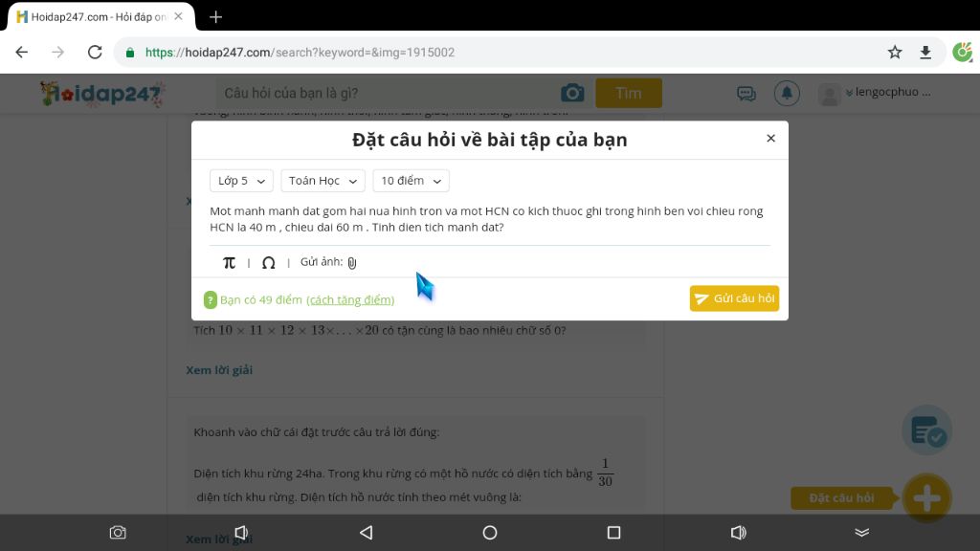Image resolution: width=980 pixels, height=551 pixels.
Task: Click the 'Khoanh vào chữ cái' question text
Action: [316, 432]
